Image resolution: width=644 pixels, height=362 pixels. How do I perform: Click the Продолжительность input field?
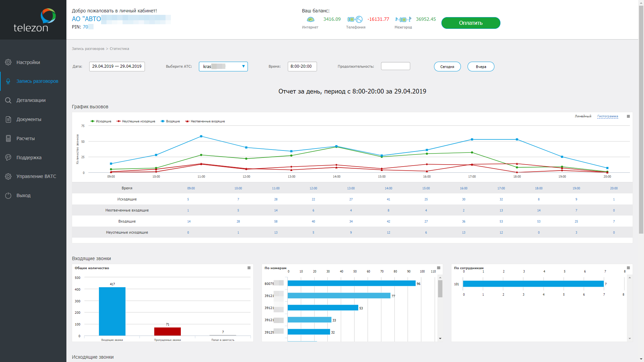click(395, 66)
